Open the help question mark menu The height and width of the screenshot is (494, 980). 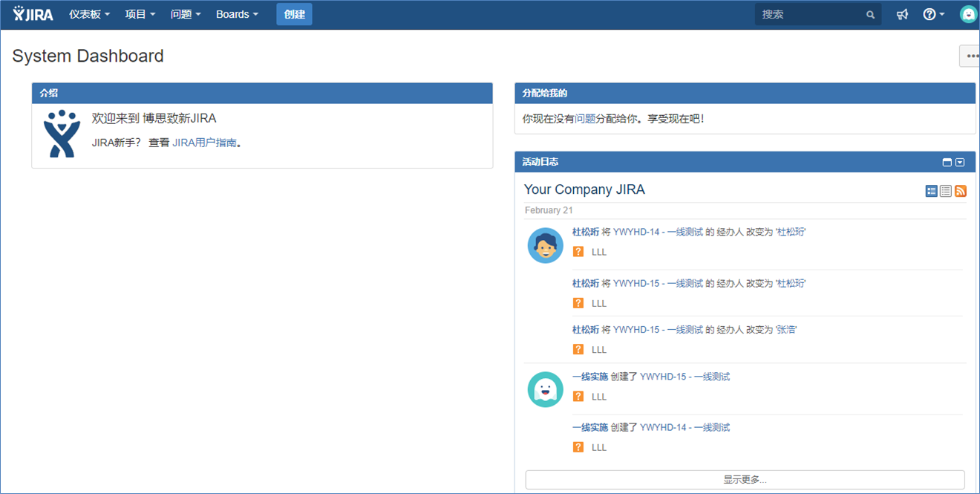coord(933,14)
